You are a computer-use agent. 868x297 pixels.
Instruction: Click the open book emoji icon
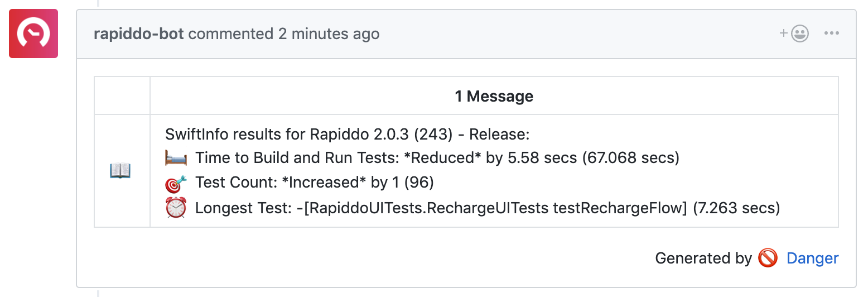pyautogui.click(x=120, y=170)
